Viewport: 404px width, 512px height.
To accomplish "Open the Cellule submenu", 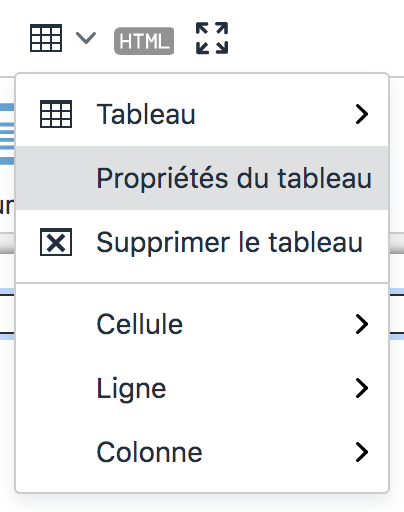I will tap(202, 324).
